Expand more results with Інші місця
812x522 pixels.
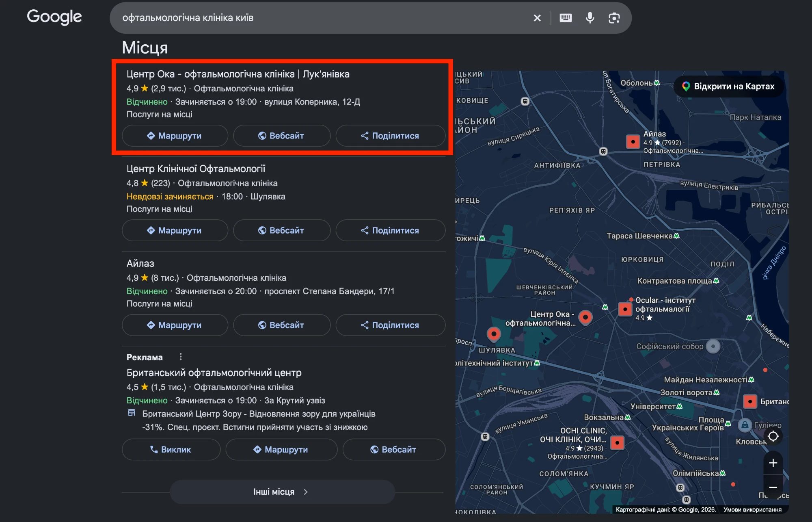[x=282, y=492]
